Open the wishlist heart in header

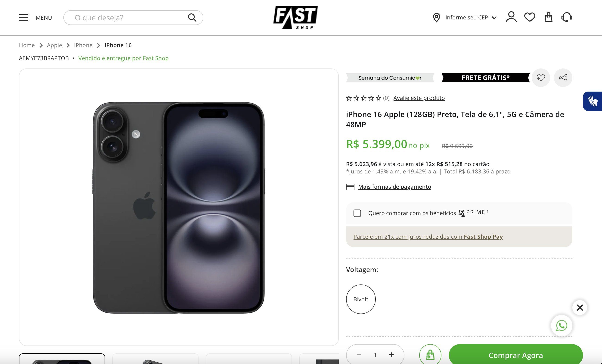(530, 17)
